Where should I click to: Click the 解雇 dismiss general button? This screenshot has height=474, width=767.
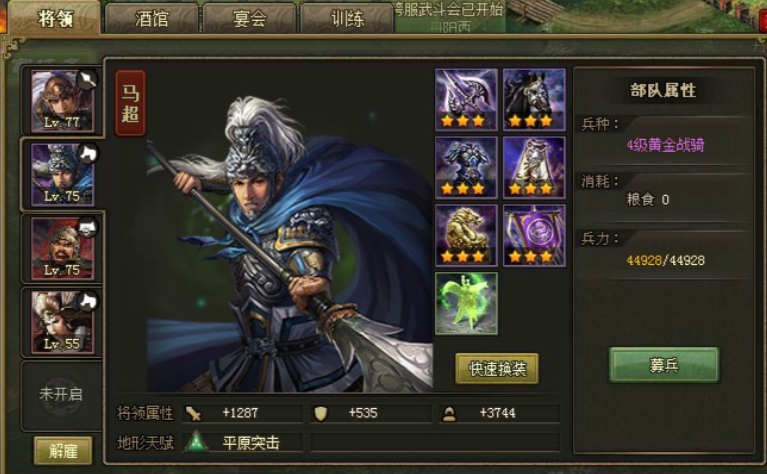(63, 451)
